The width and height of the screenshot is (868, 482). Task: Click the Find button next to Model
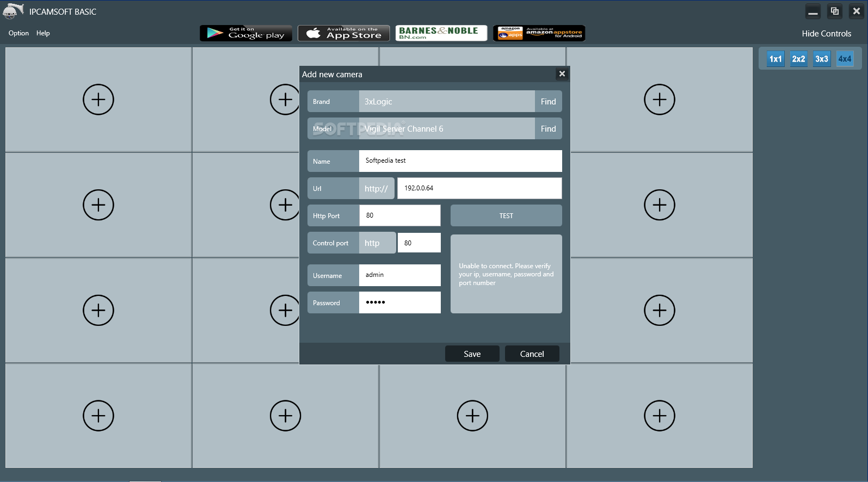(549, 128)
